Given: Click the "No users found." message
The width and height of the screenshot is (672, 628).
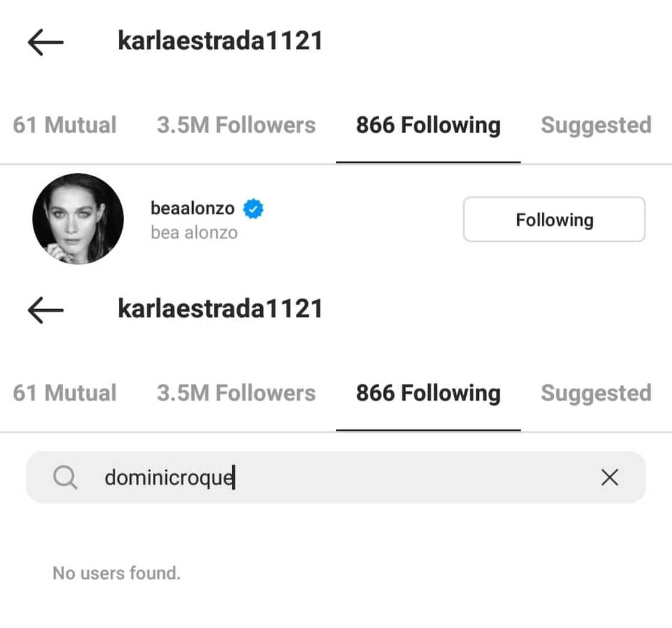Looking at the screenshot, I should 116,573.
